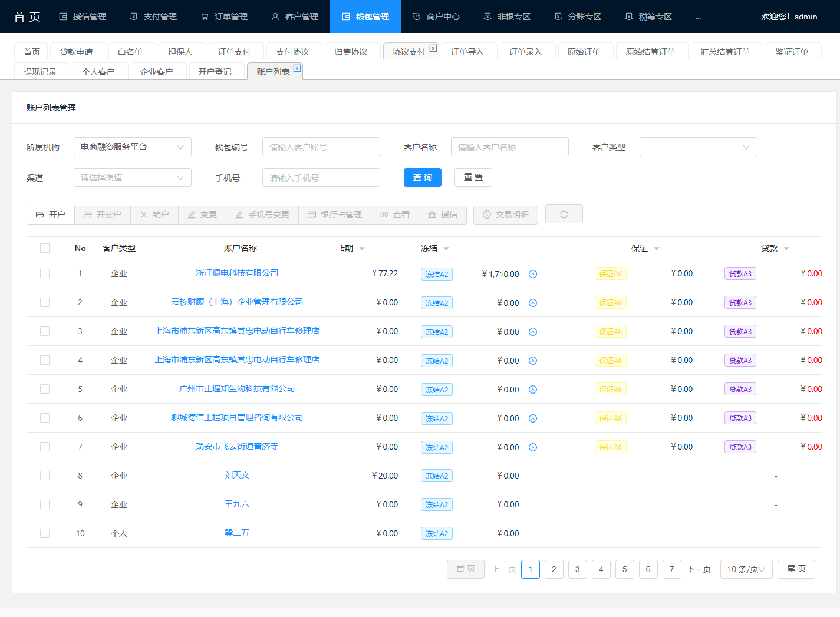Open 银行卡管理 toolbar button
This screenshot has width=840, height=617.
click(335, 215)
